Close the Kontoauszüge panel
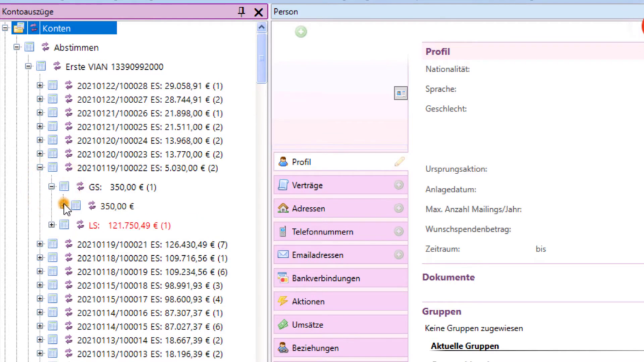Viewport: 644px width, 362px height. point(258,13)
